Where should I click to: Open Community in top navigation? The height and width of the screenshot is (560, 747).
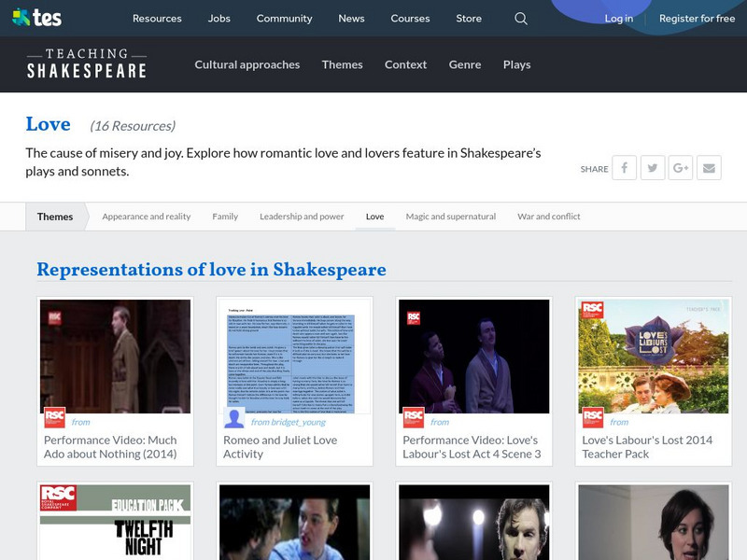tap(285, 19)
